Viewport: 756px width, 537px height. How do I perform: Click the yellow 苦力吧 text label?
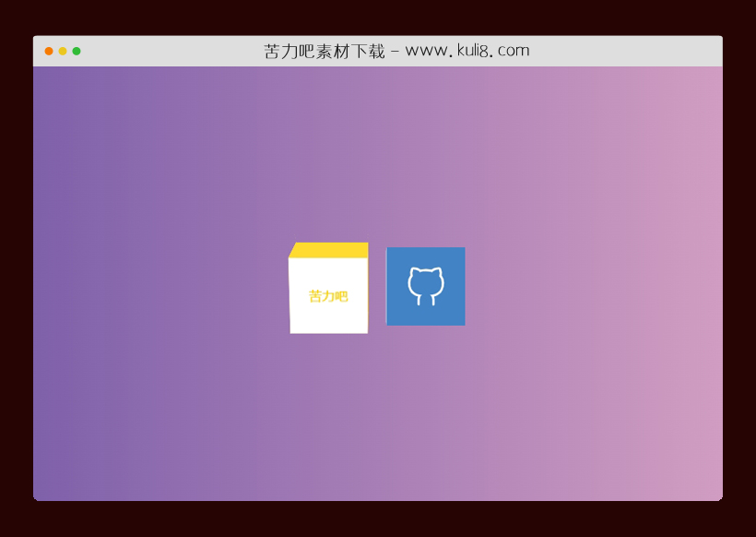328,296
